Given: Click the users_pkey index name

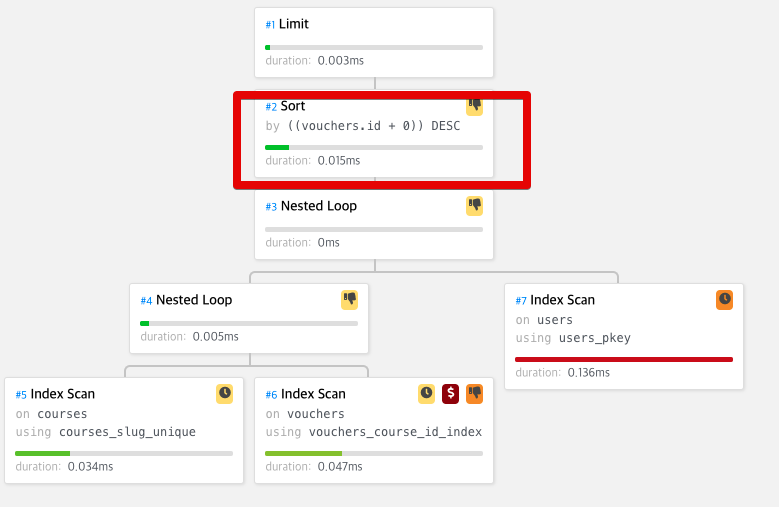Looking at the screenshot, I should 594,338.
